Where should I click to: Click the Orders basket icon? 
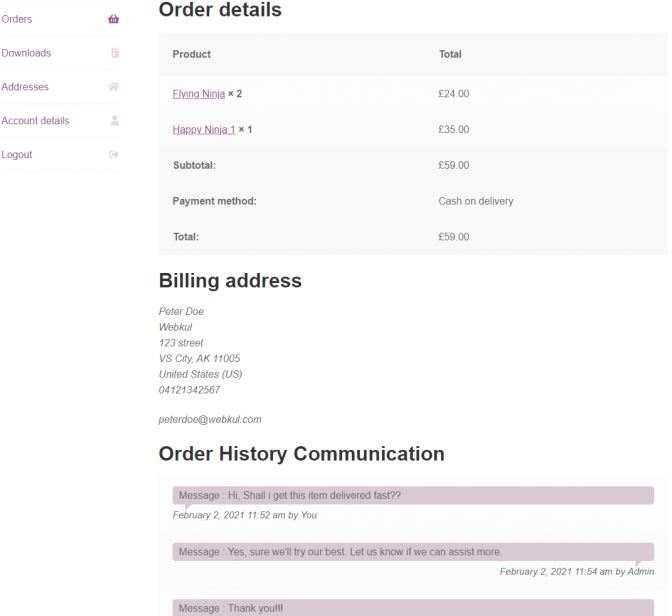tap(114, 19)
